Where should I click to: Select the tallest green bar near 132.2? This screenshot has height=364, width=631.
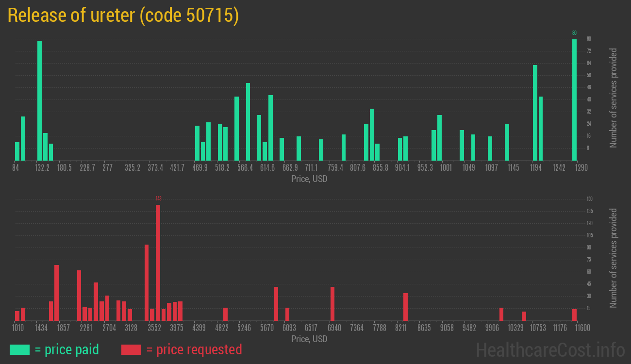pos(39,100)
